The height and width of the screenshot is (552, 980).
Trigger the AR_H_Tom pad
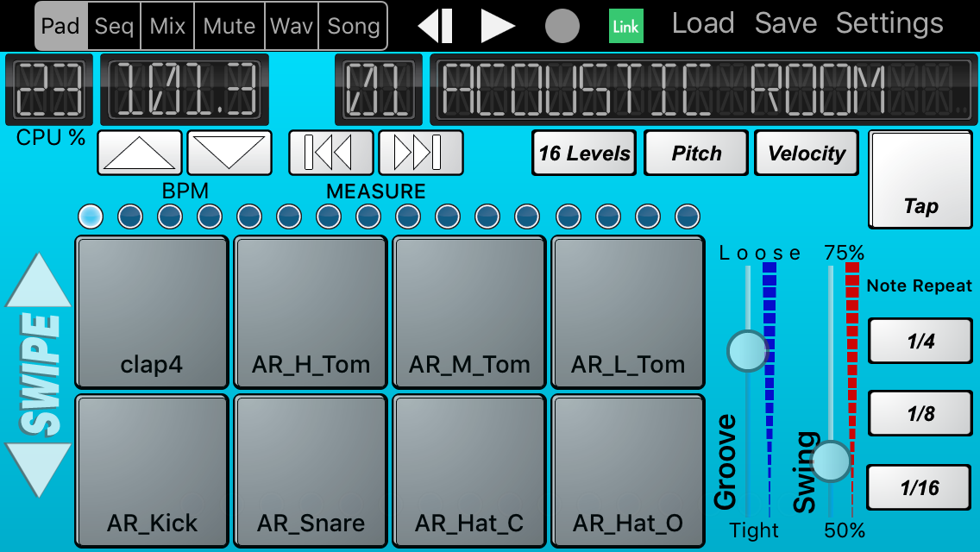click(x=311, y=312)
